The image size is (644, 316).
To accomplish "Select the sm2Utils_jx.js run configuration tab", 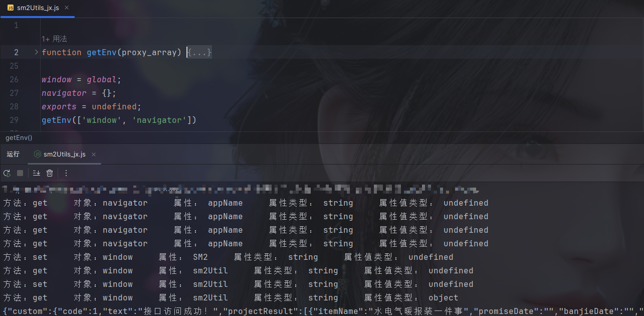I will 65,154.
